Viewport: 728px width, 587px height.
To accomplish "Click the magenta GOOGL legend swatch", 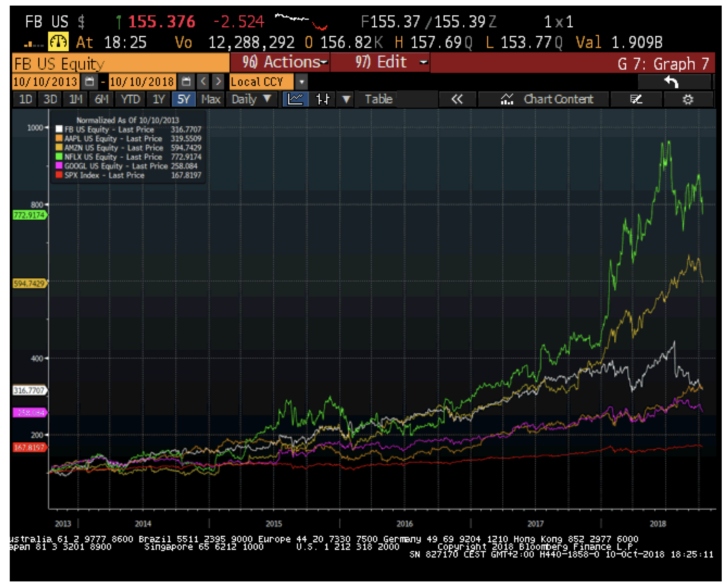I will coord(59,166).
